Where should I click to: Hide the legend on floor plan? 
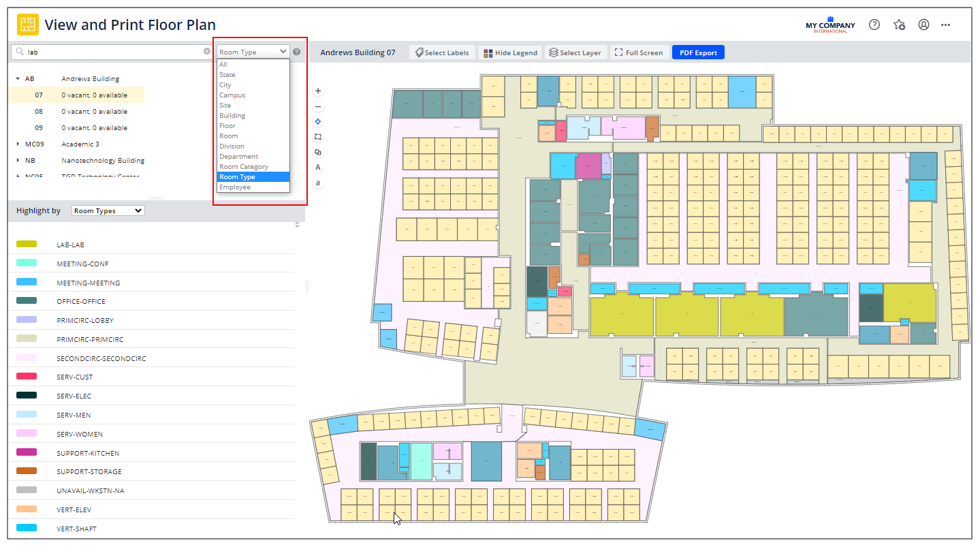coord(511,52)
